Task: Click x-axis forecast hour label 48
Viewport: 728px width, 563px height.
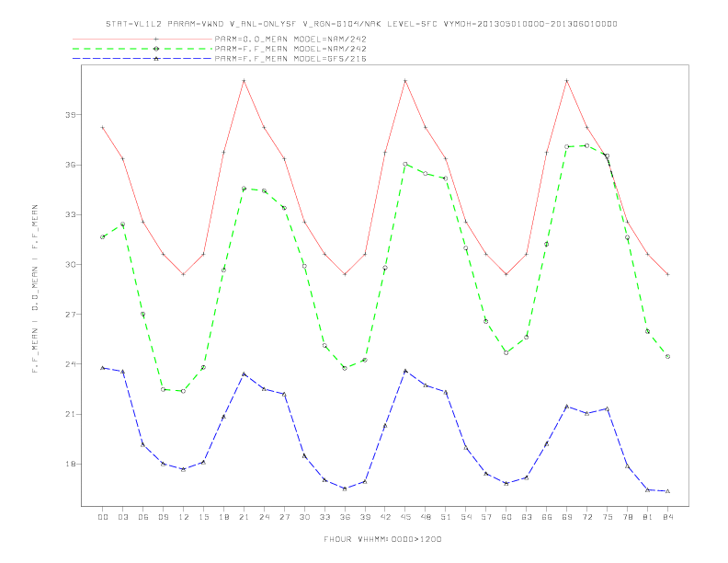Action: tap(426, 517)
